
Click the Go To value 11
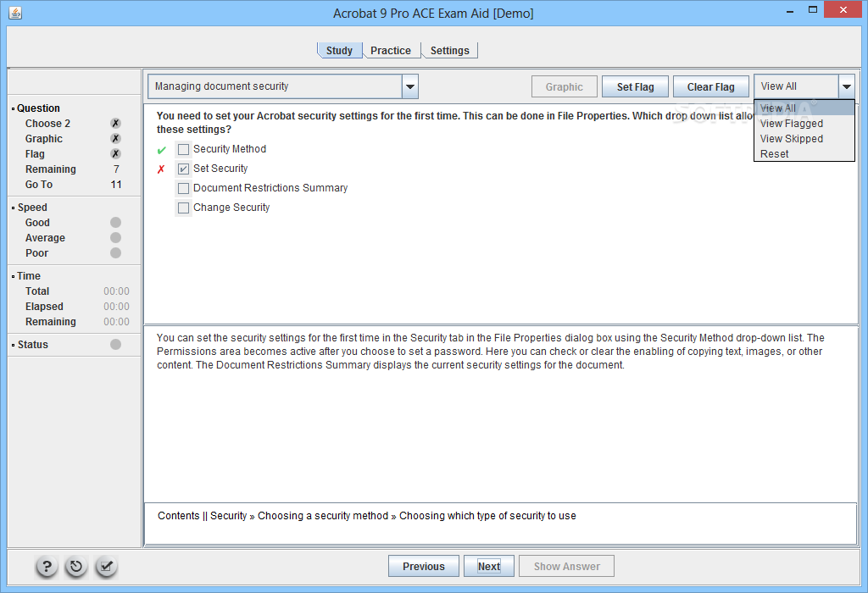[116, 184]
